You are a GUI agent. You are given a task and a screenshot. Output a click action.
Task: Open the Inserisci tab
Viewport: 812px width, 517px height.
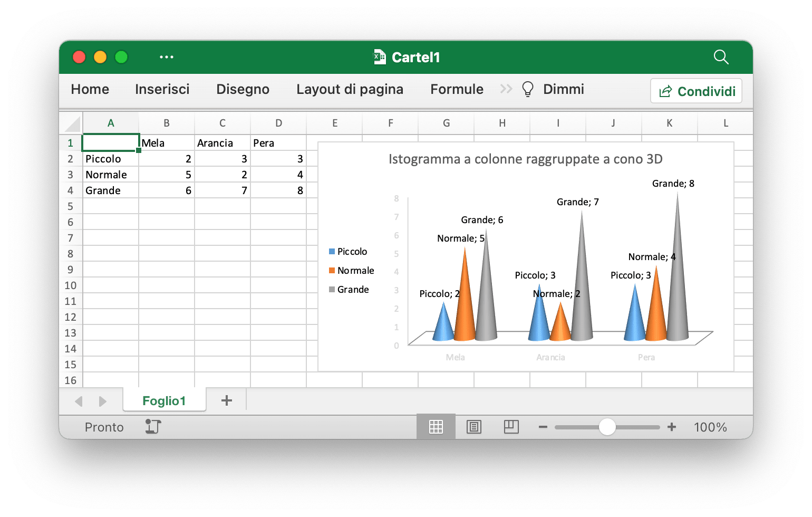[x=162, y=89]
